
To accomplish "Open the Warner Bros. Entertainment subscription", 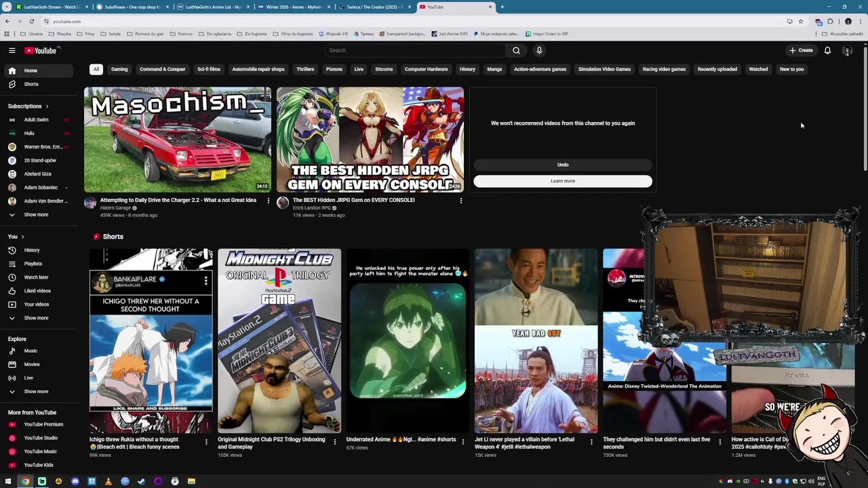I will point(39,147).
